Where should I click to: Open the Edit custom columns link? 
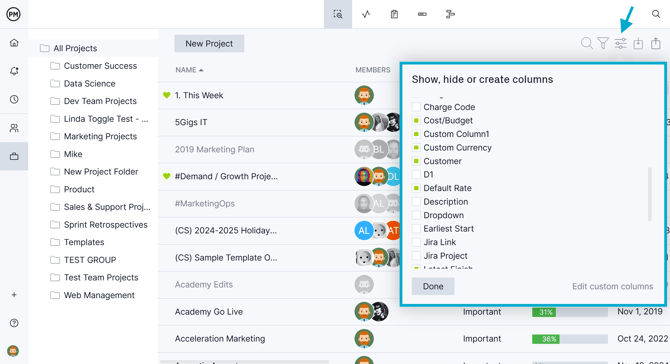[612, 286]
